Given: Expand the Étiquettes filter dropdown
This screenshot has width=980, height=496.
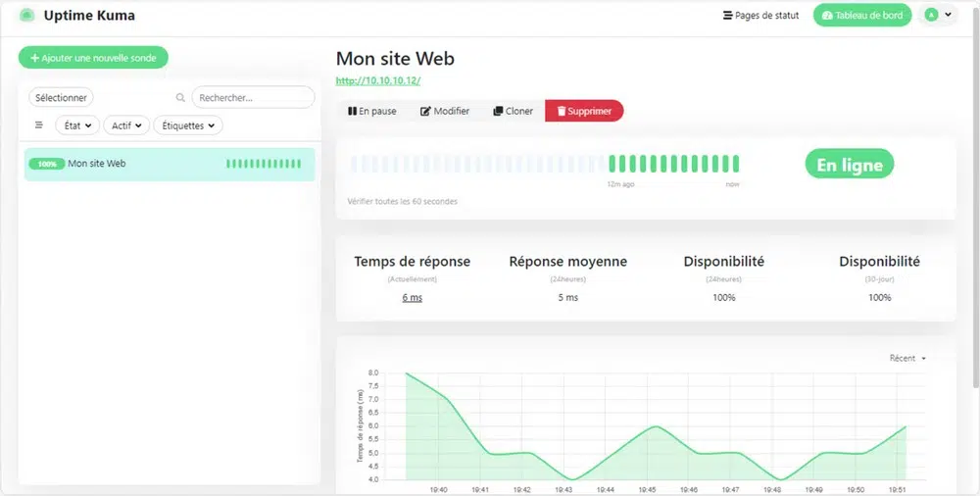Looking at the screenshot, I should tap(188, 125).
